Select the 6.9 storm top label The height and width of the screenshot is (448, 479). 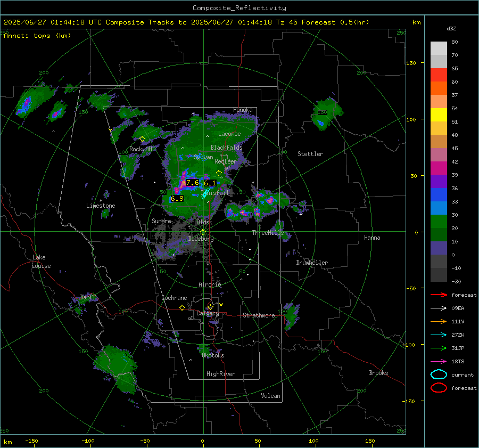[177, 199]
